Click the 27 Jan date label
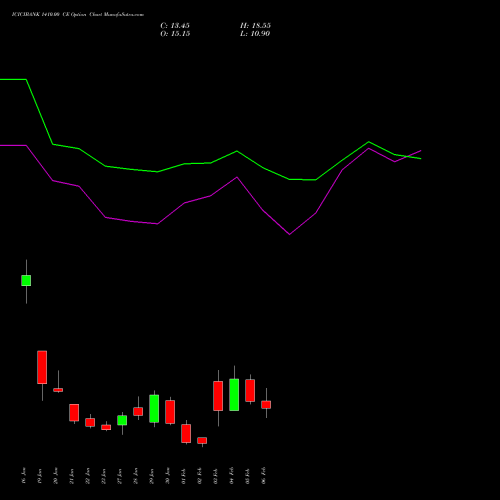The height and width of the screenshot is (500, 500). pyautogui.click(x=120, y=475)
